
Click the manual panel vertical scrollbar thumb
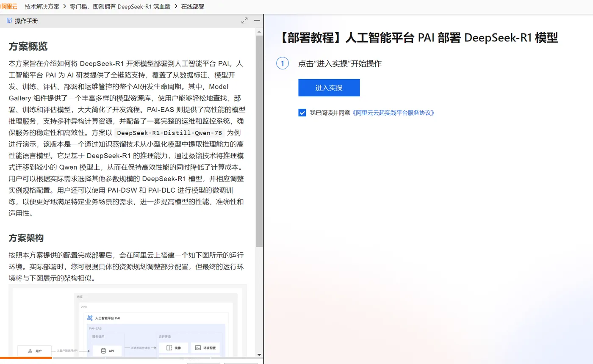[259, 141]
